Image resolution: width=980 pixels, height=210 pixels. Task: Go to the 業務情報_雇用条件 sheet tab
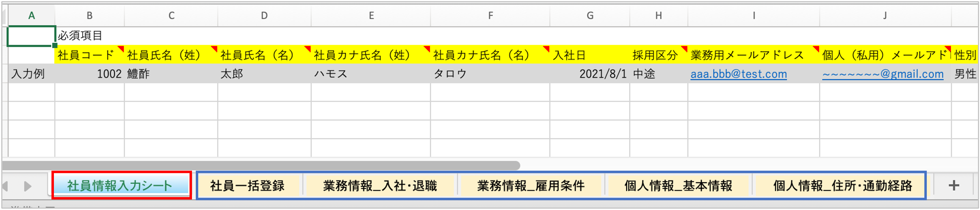[531, 186]
